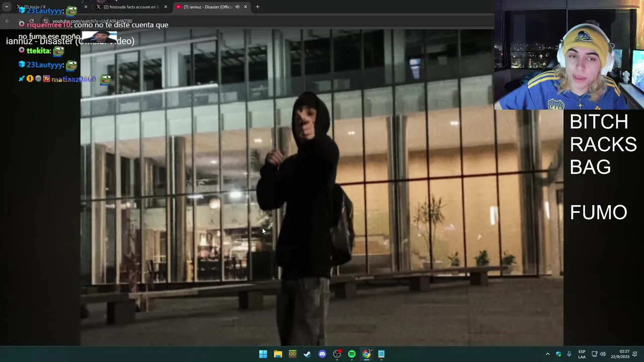The image size is (644, 362).
Task: Open the Windows Start menu
Action: pyautogui.click(x=263, y=354)
